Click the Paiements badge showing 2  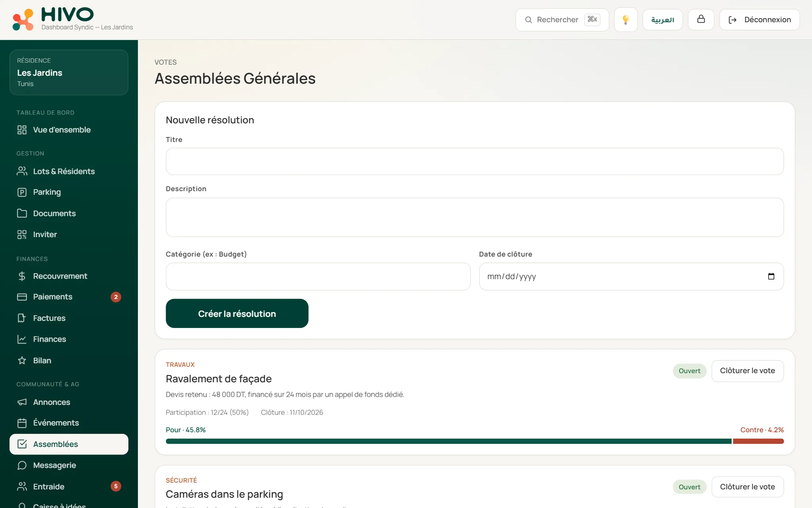click(116, 297)
